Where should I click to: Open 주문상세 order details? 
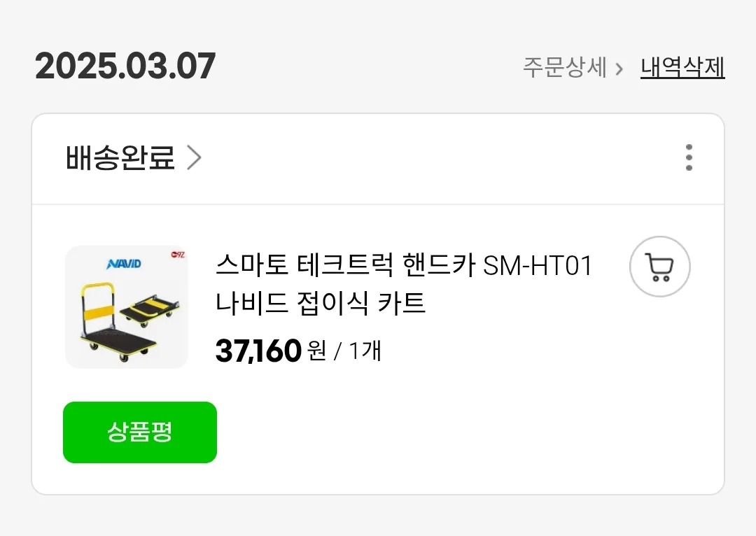[564, 68]
